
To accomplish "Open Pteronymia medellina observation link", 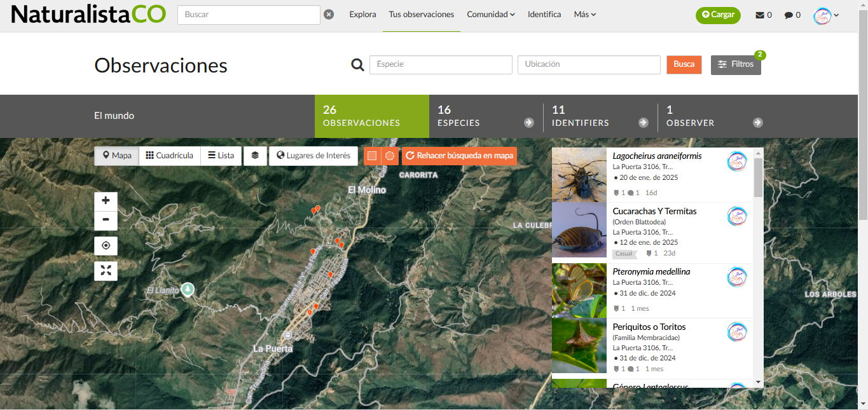I will pyautogui.click(x=651, y=271).
